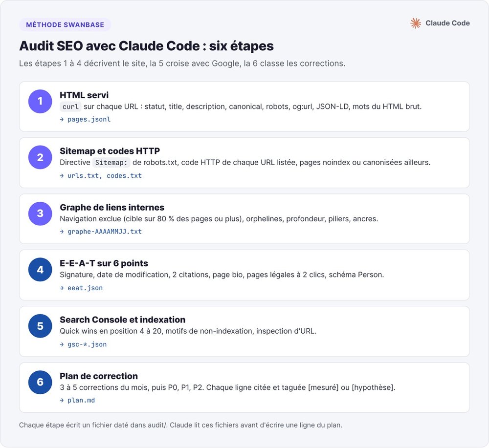Screen dimensions: 489x448
Task: Click the step 2 text mentioning robots.txt
Action: 281,162
